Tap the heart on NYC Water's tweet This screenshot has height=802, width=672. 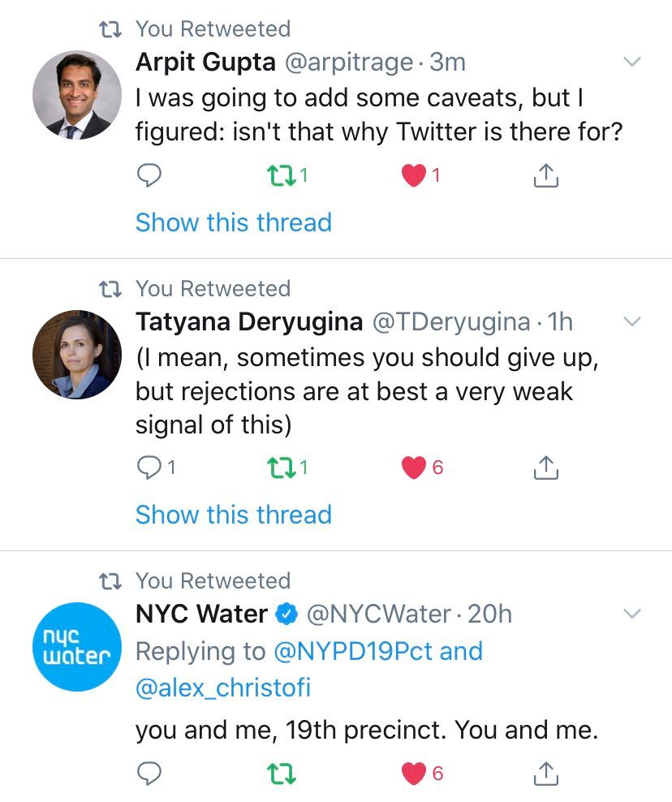tap(414, 774)
